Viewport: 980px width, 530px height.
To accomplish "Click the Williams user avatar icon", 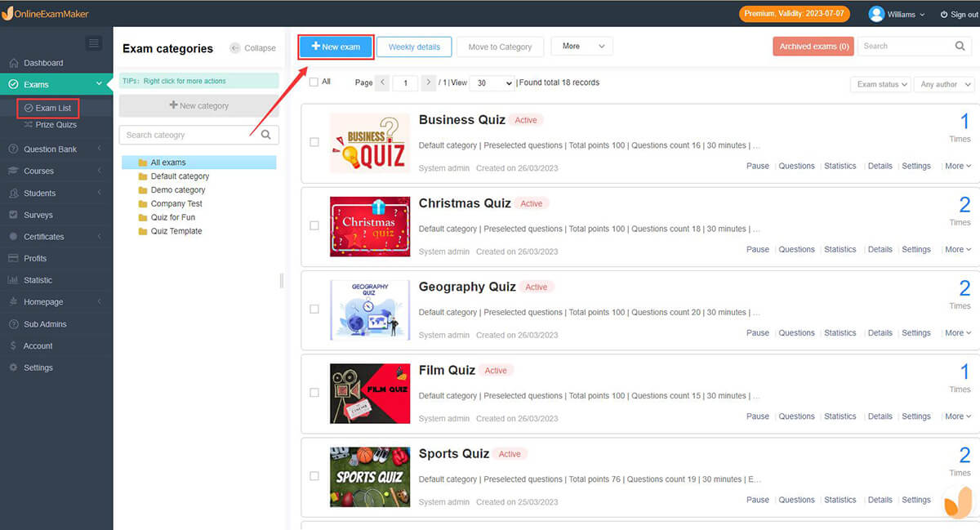I will click(876, 14).
